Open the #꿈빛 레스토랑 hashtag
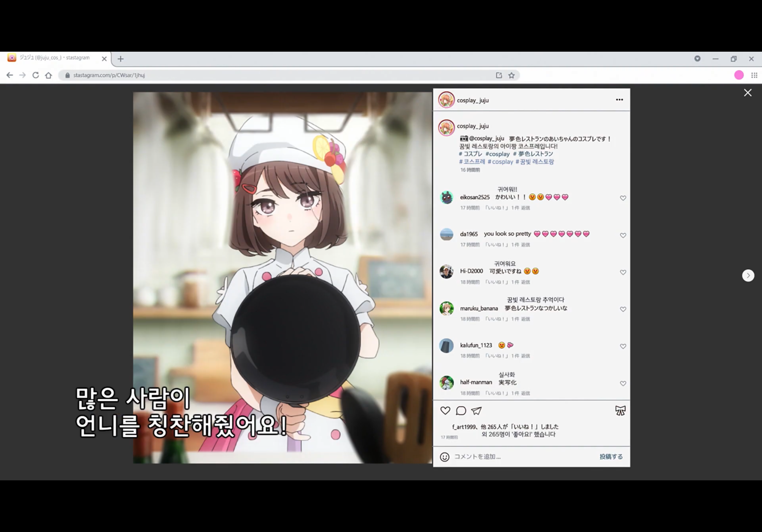The height and width of the screenshot is (532, 762). pyautogui.click(x=535, y=162)
